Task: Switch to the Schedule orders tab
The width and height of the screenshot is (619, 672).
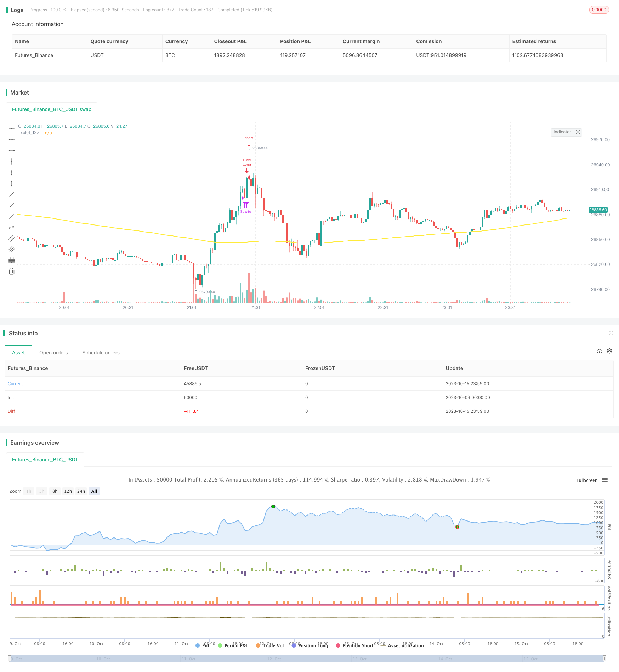Action: (101, 353)
